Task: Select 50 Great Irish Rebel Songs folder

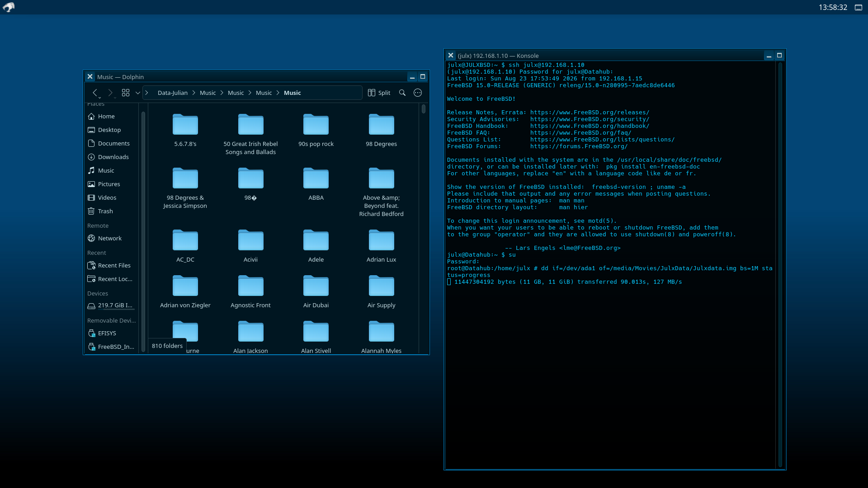Action: [250, 134]
